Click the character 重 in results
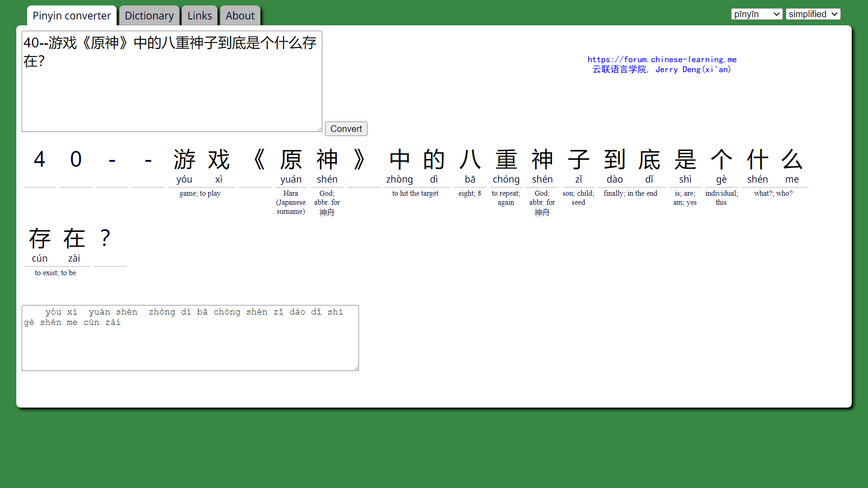 pyautogui.click(x=506, y=160)
